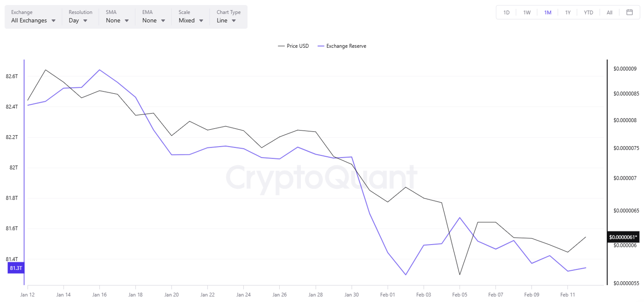This screenshot has width=644, height=302.
Task: Click the purple 81.3T axis label
Action: pos(15,268)
